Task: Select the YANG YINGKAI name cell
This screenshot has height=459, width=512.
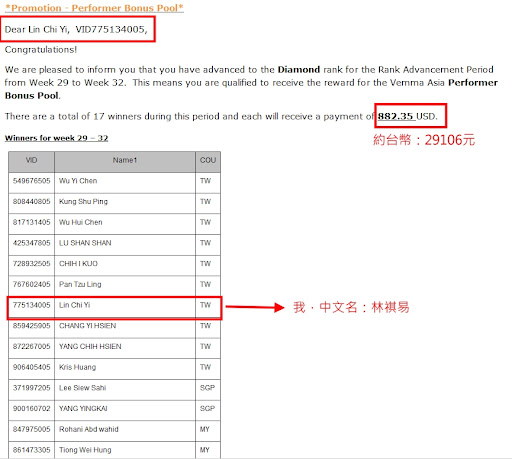Action: [125, 410]
